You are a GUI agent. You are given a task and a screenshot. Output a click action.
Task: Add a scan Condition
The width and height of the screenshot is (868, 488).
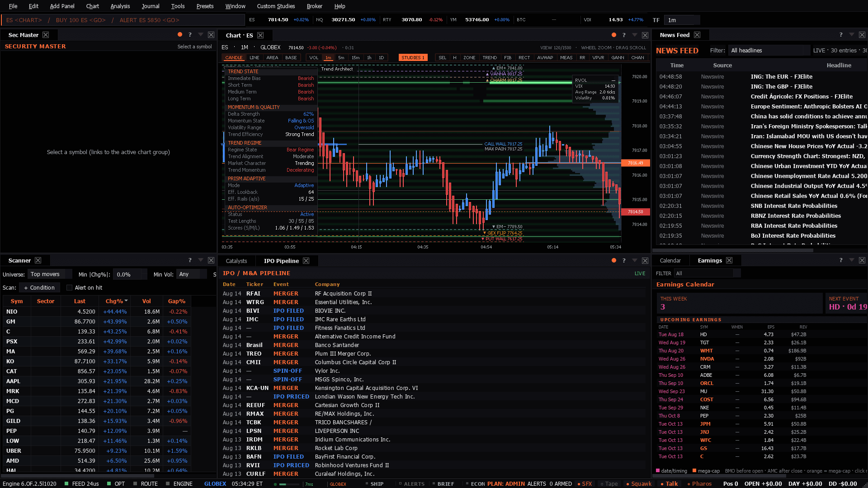[x=39, y=288]
